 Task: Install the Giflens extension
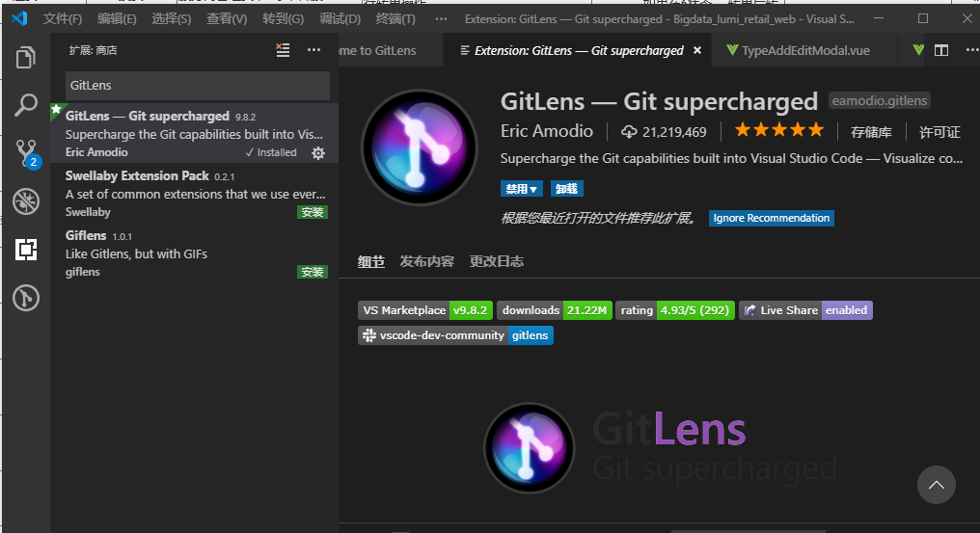click(x=312, y=272)
